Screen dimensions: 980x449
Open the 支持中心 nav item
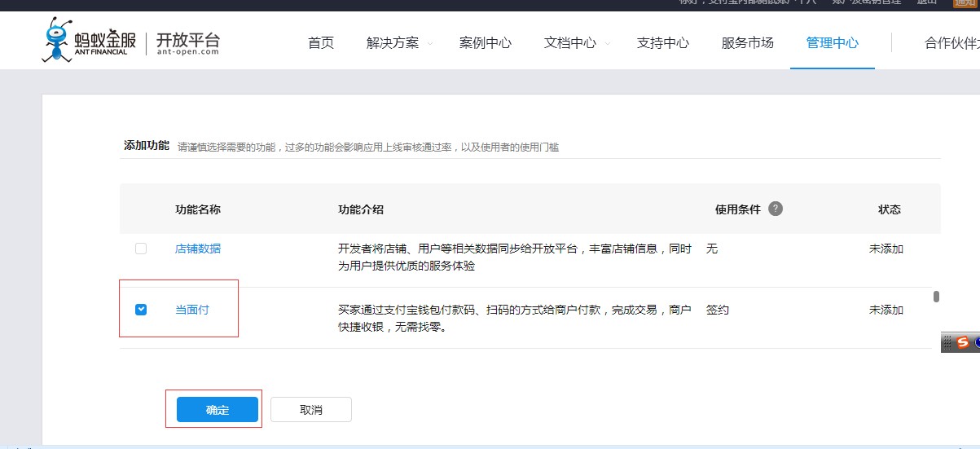[x=663, y=43]
